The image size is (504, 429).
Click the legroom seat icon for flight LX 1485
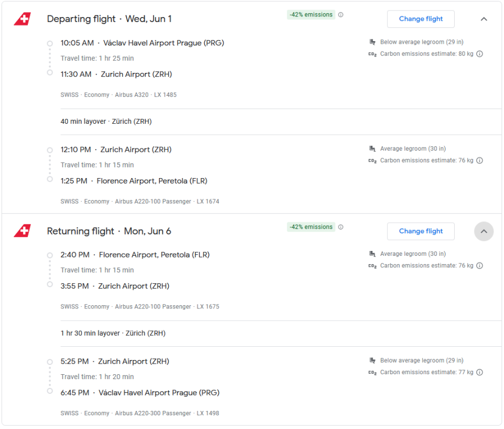[x=373, y=42]
